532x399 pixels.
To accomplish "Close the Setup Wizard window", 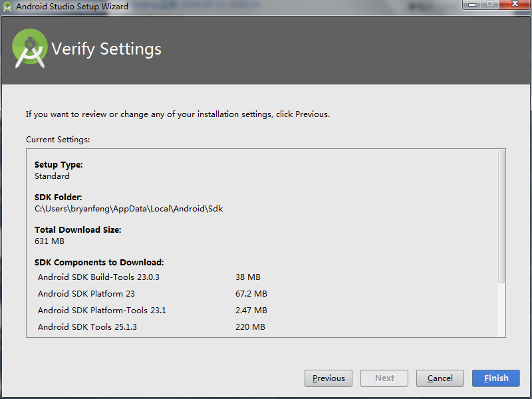I will pos(515,5).
